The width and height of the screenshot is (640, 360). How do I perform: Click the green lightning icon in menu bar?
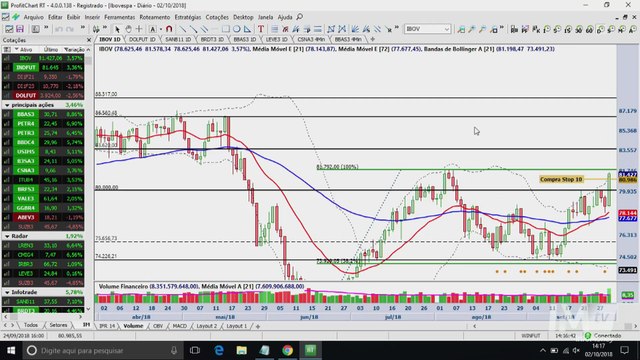coord(16,17)
